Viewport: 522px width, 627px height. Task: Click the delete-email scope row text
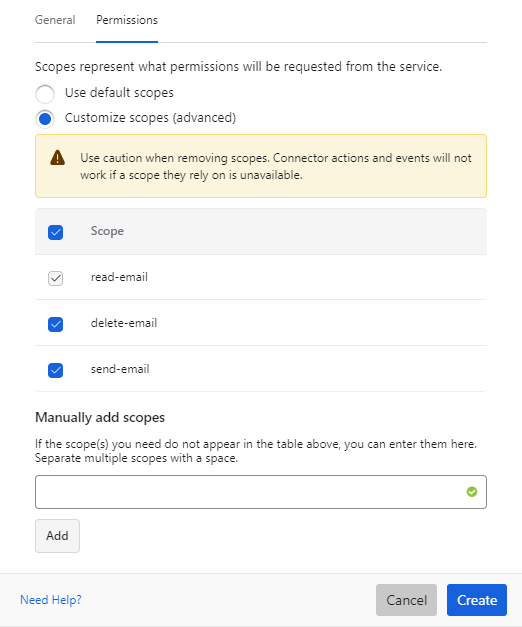coord(124,323)
